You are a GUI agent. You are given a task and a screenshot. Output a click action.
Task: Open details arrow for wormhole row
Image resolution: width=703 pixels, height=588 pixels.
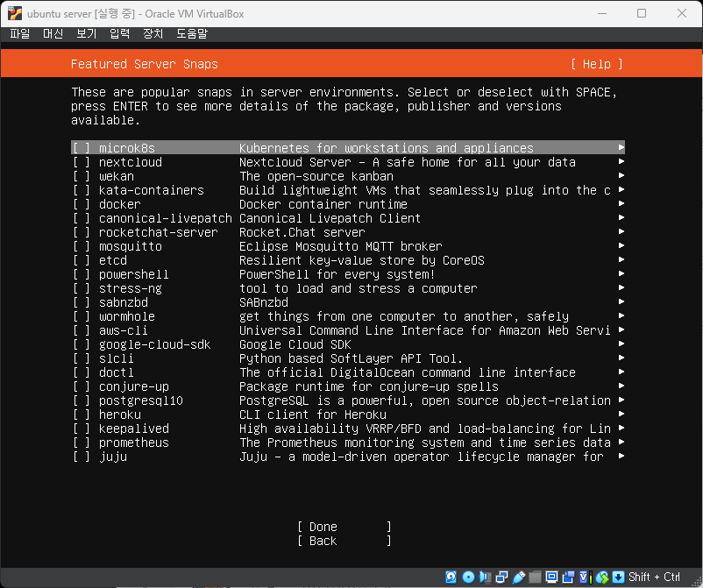pyautogui.click(x=621, y=315)
